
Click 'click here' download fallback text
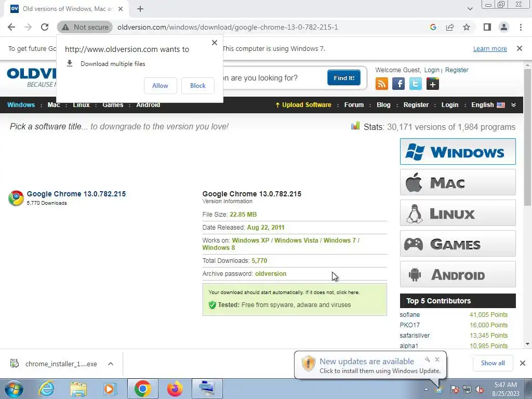click(x=348, y=292)
